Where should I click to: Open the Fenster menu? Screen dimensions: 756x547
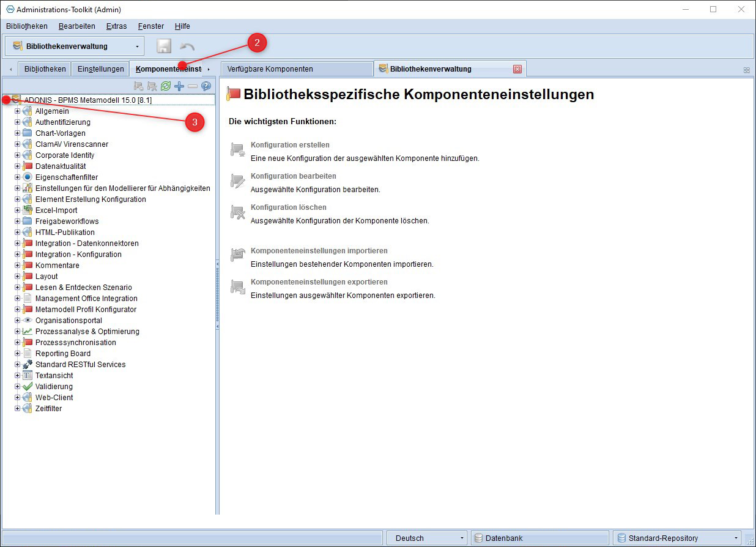pyautogui.click(x=151, y=26)
